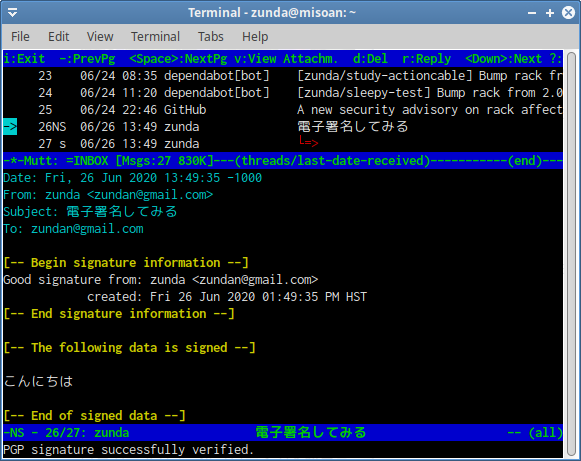Select the GitHub security advisory message 25
This screenshot has height=461, width=581.
tap(283, 110)
